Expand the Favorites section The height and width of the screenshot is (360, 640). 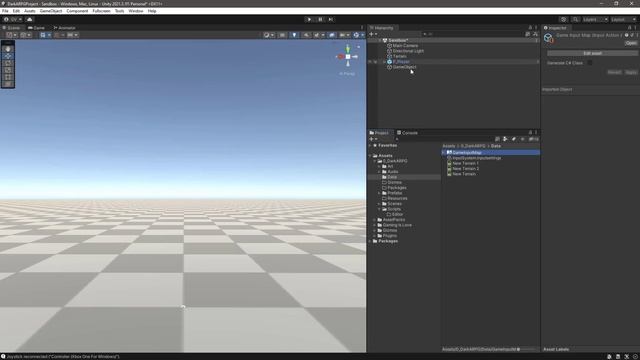[370, 145]
